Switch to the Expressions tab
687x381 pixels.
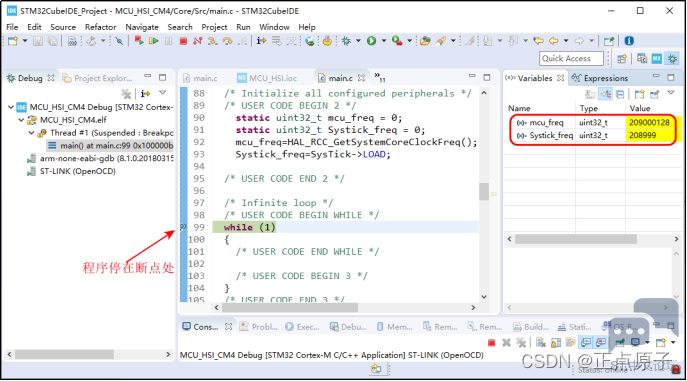tap(600, 78)
